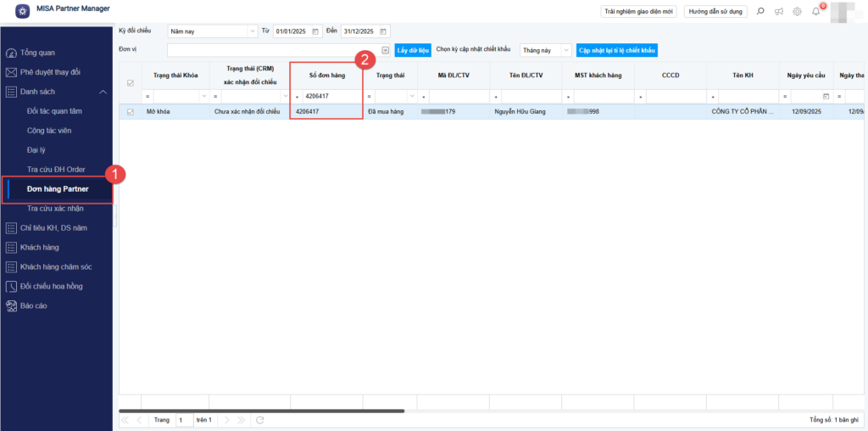Click the MISA Partner Manager logo icon

(23, 11)
